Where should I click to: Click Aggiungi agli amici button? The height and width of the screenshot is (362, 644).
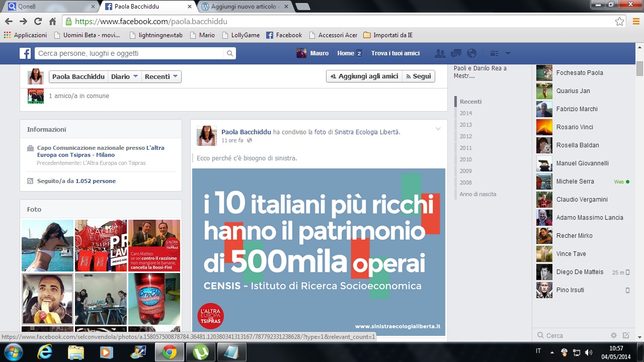click(364, 76)
